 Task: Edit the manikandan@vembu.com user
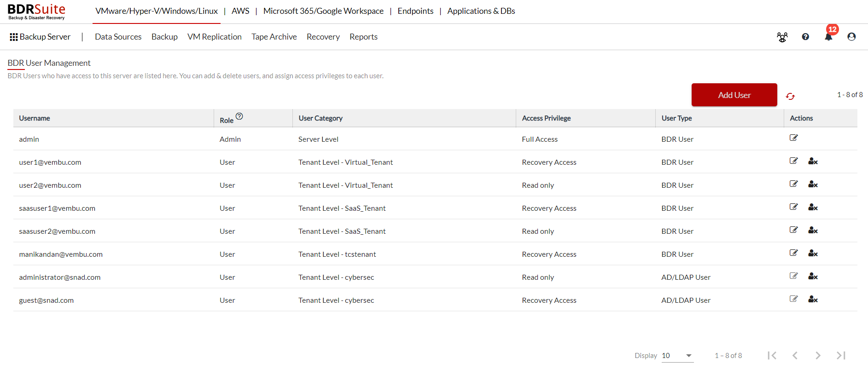[793, 253]
